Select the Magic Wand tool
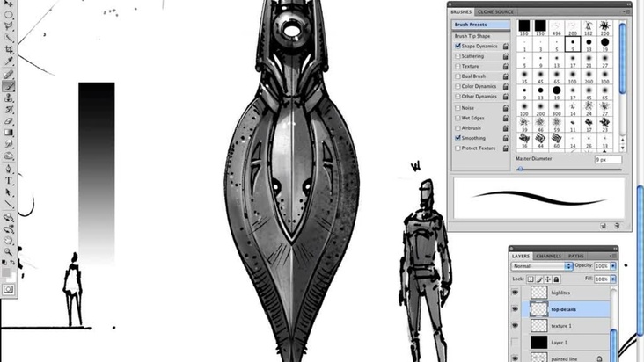 [x=8, y=38]
